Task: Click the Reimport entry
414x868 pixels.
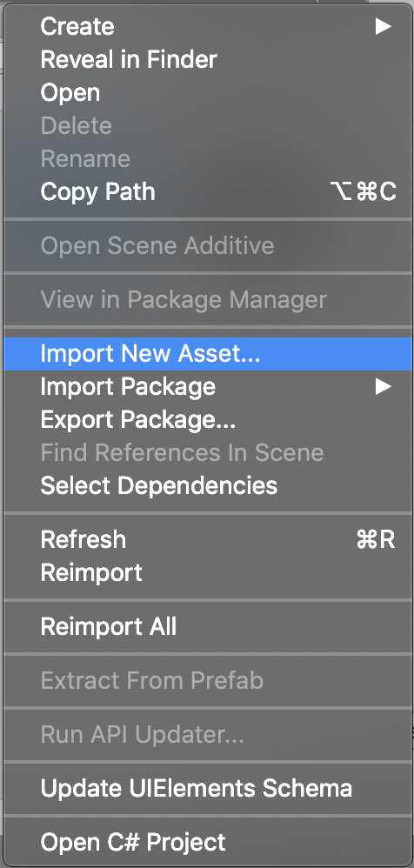Action: click(207, 572)
